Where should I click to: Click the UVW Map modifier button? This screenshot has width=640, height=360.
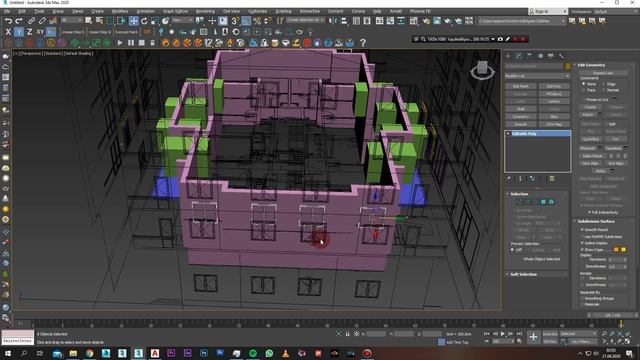[x=554, y=124]
